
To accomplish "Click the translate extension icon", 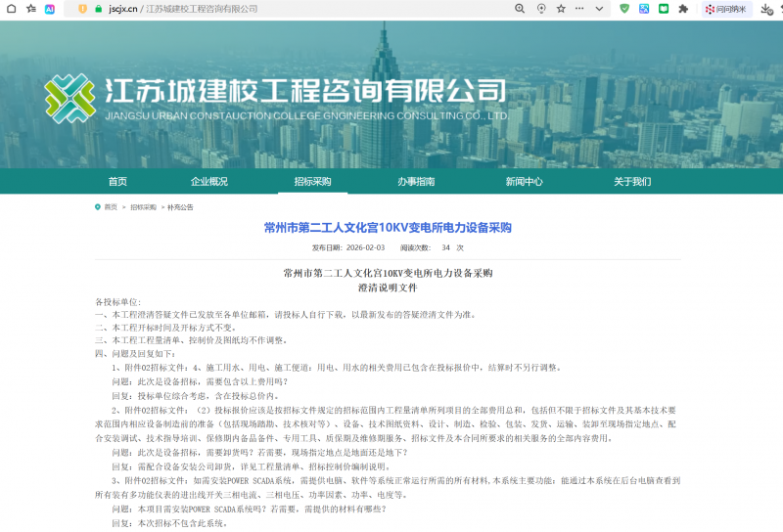I will point(644,8).
